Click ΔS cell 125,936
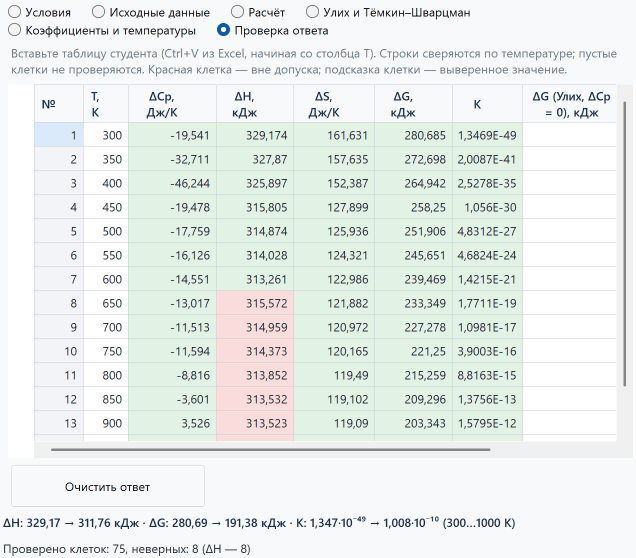The height and width of the screenshot is (558, 636). tap(334, 231)
